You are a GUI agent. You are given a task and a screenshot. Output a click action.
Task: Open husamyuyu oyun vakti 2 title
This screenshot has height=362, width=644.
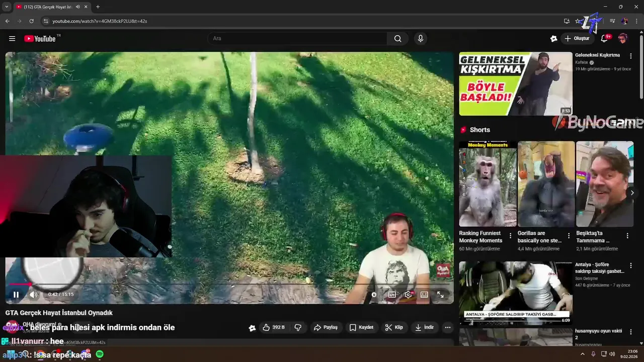point(599,334)
